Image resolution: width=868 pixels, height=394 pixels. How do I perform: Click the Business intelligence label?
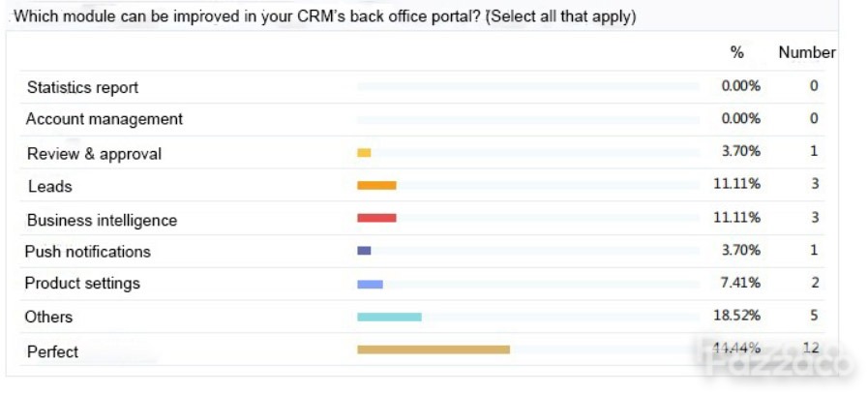click(x=102, y=220)
